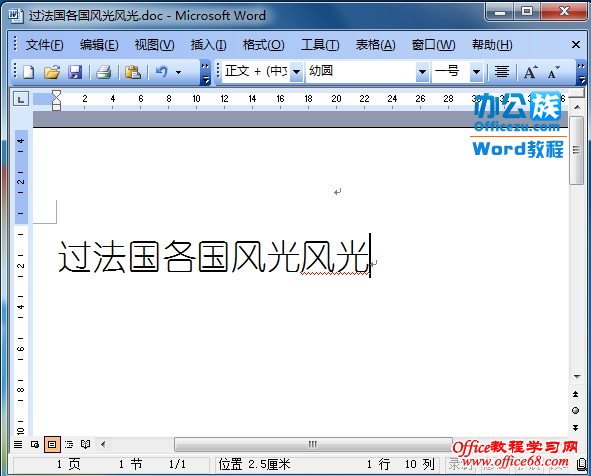Print the document using the printer icon
This screenshot has width=591, height=476.
[x=104, y=72]
